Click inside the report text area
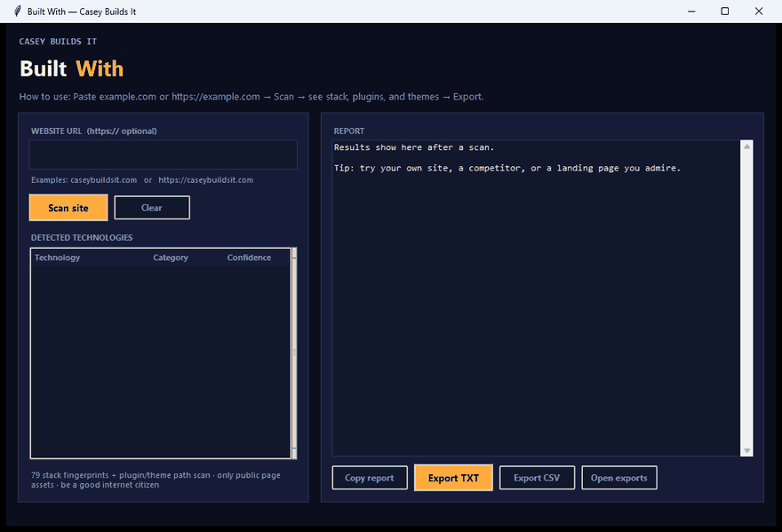Viewport: 782px width, 532px height. coord(536,298)
